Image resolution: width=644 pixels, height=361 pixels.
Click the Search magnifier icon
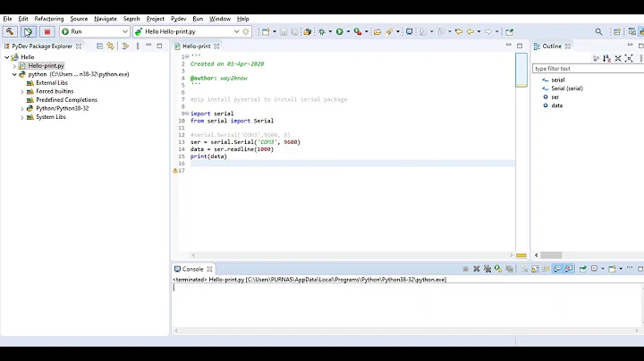tap(598, 31)
